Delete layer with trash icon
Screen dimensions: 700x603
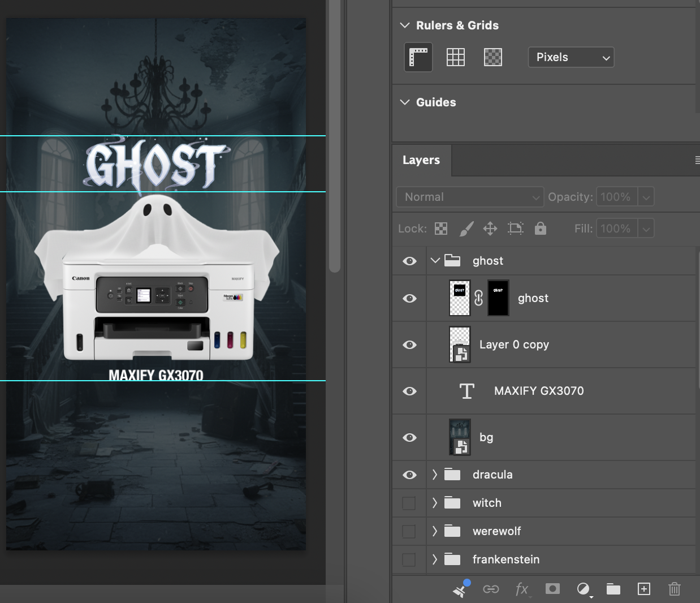675,589
